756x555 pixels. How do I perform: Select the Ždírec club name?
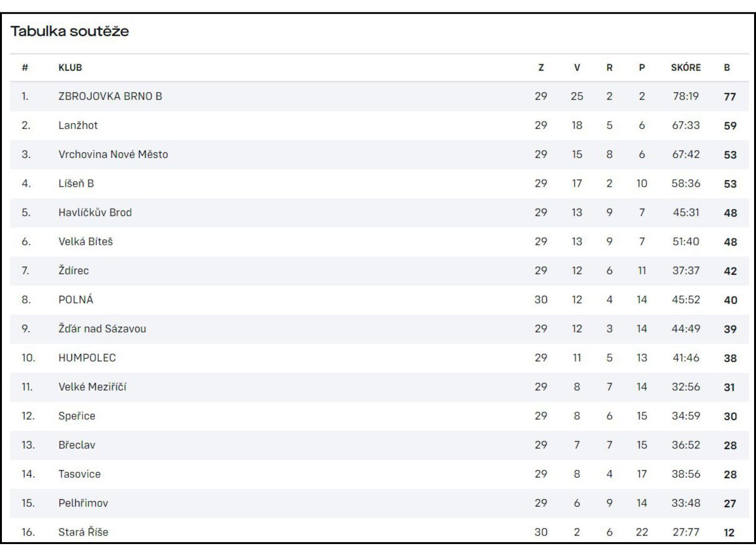point(73,271)
